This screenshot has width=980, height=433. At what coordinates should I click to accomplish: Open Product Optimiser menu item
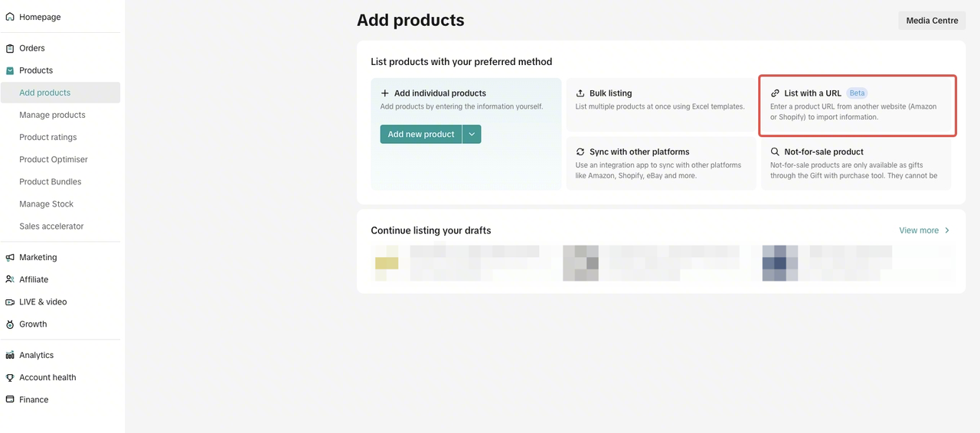54,159
